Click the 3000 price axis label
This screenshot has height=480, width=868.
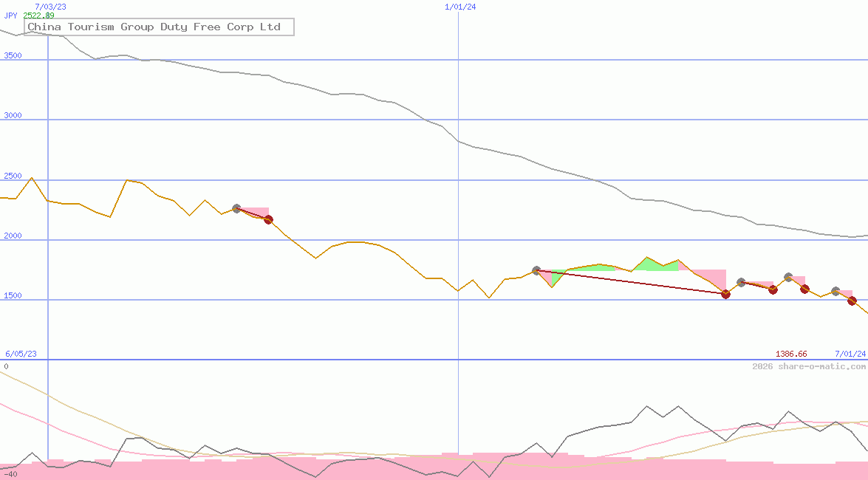click(x=13, y=115)
